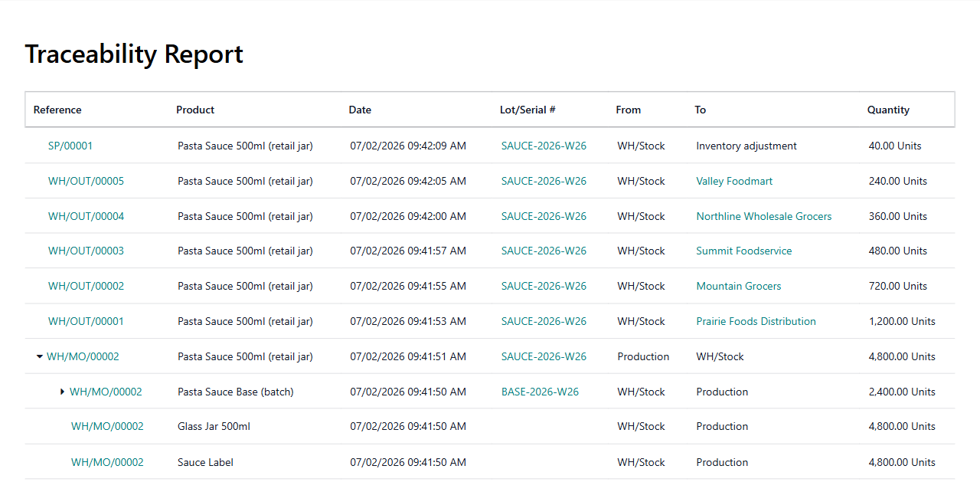Click Production destination in Sauce Label row
The width and height of the screenshot is (980, 492).
[x=722, y=462]
